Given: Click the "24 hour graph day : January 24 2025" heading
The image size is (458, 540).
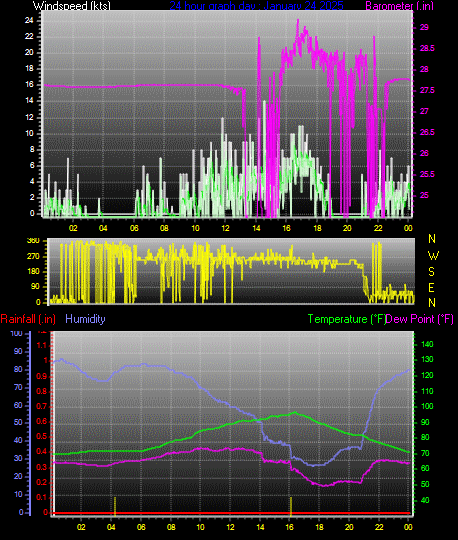Looking at the screenshot, I should [x=256, y=6].
